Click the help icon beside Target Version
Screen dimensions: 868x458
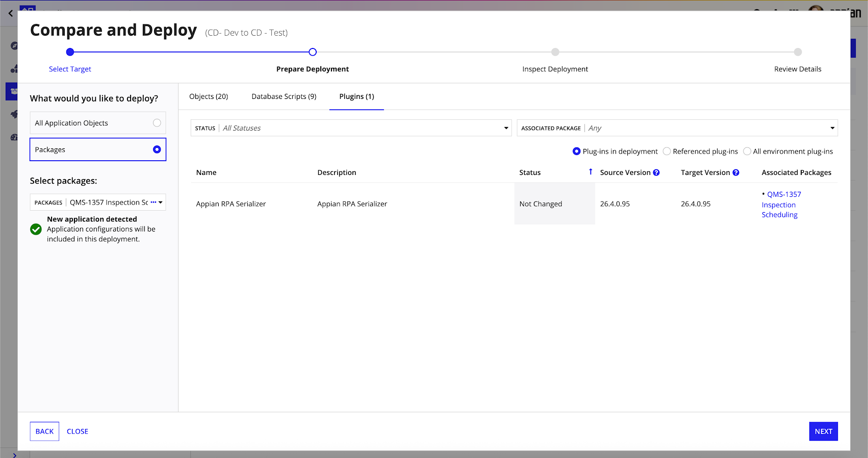pyautogui.click(x=736, y=173)
